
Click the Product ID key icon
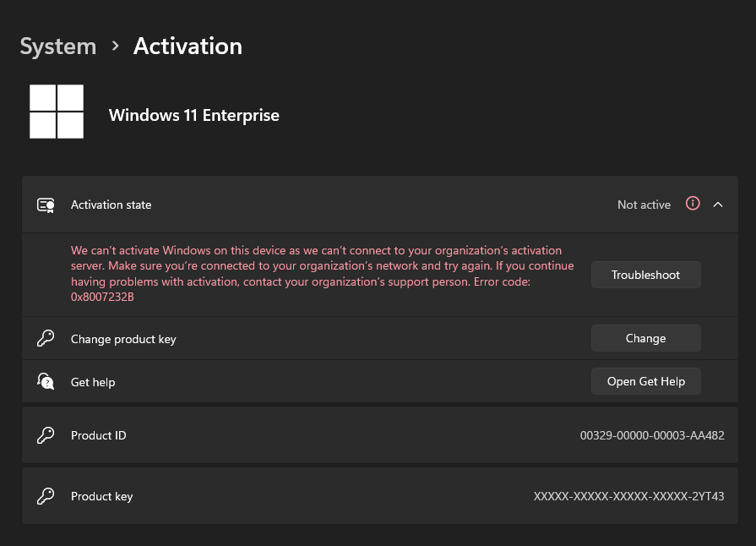coord(46,436)
